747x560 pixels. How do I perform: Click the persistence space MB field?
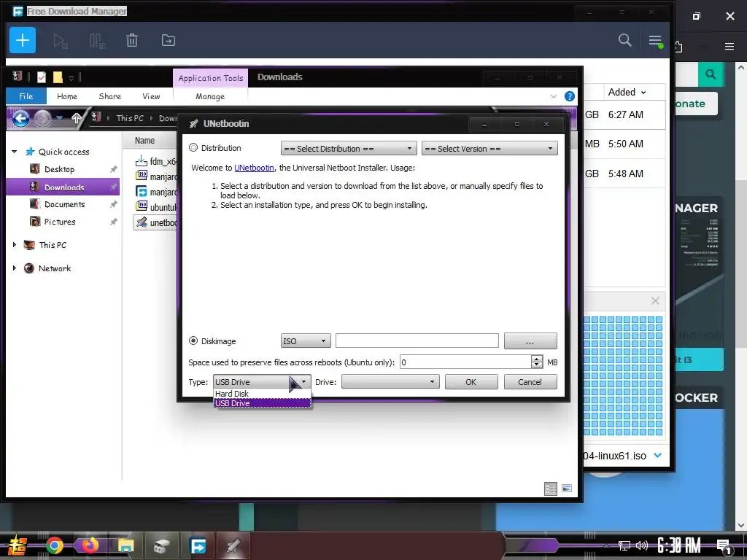(x=465, y=362)
